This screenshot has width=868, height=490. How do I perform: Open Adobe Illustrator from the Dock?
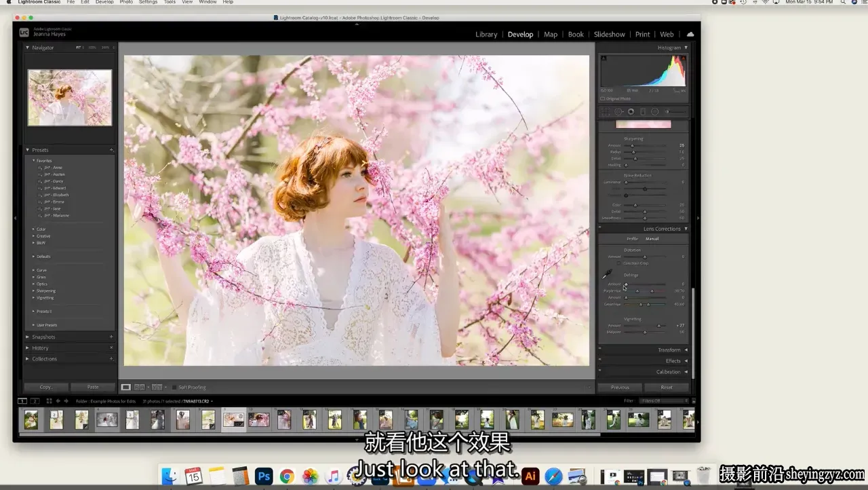click(531, 476)
